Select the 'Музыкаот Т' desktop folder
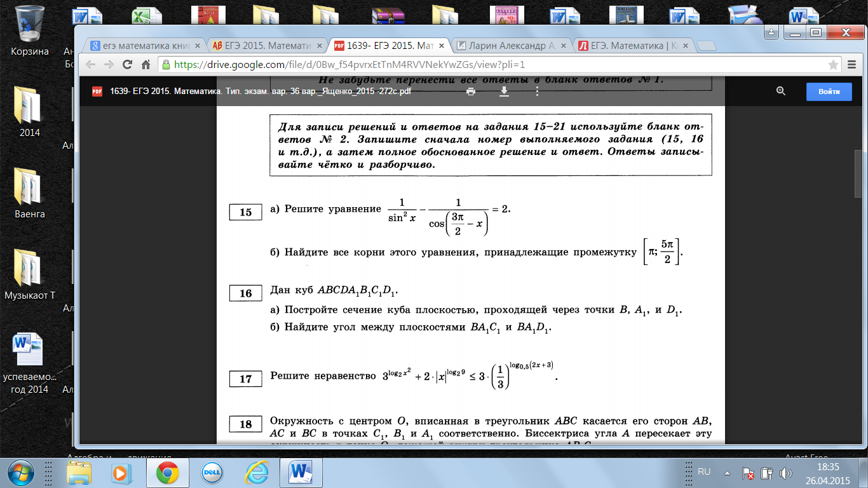The image size is (868, 488). click(30, 274)
